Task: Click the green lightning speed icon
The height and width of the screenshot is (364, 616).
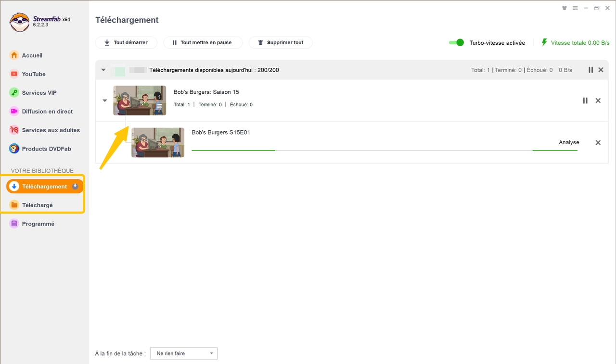Action: tap(544, 42)
